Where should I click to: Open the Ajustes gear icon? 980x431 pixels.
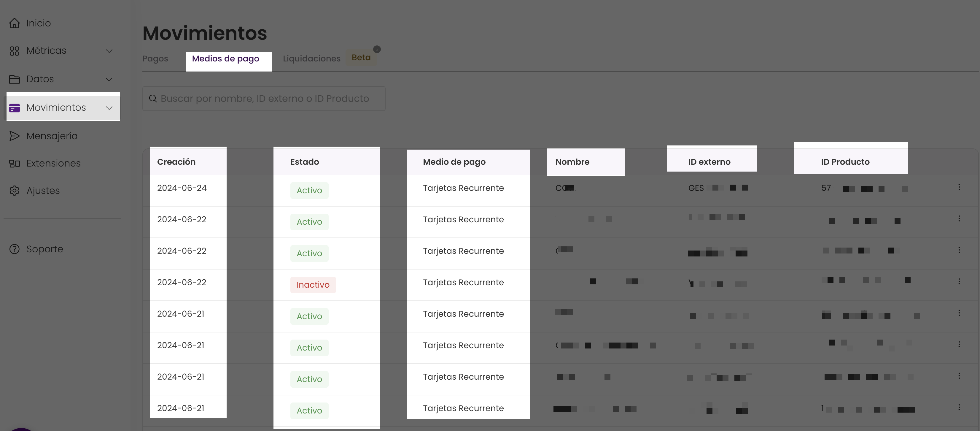click(15, 190)
